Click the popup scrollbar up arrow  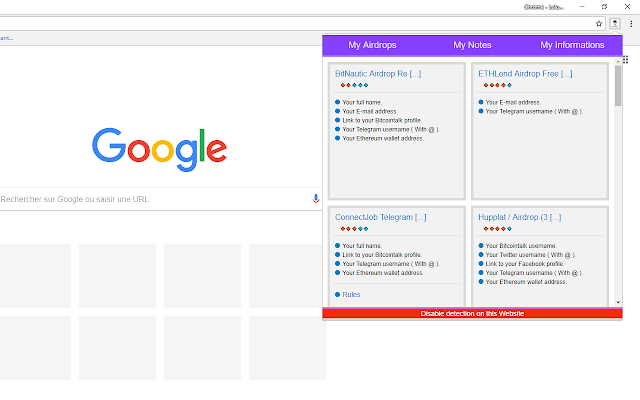tap(618, 61)
